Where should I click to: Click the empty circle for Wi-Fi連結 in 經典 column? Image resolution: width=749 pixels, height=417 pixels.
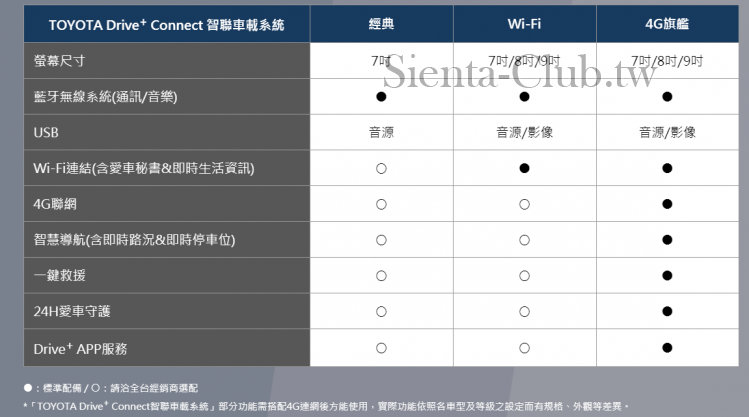[381, 168]
